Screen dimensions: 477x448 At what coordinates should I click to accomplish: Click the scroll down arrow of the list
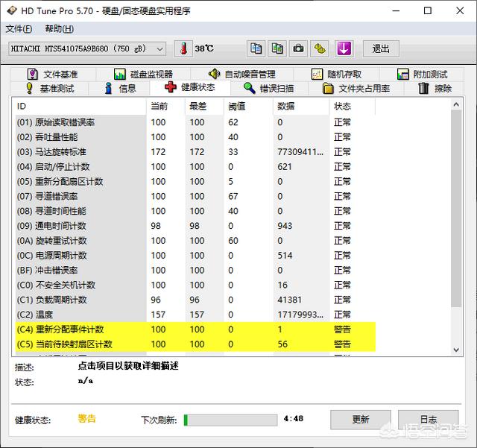point(456,350)
